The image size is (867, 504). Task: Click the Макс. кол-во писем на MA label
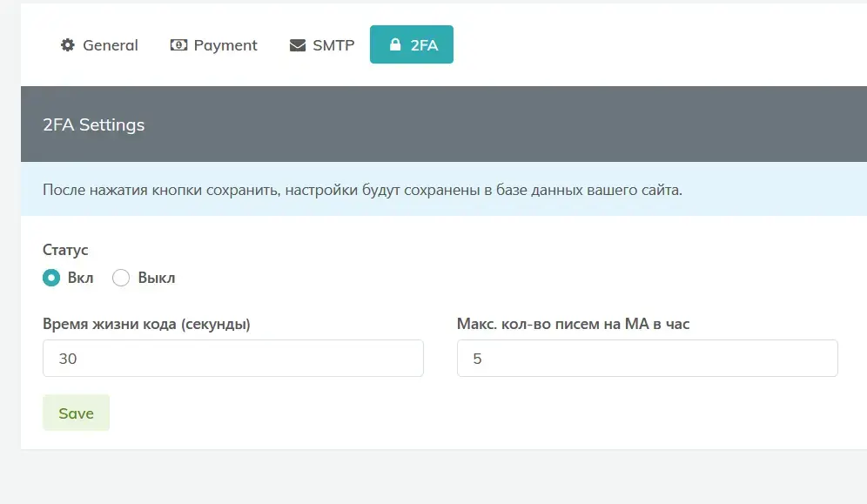574,324
